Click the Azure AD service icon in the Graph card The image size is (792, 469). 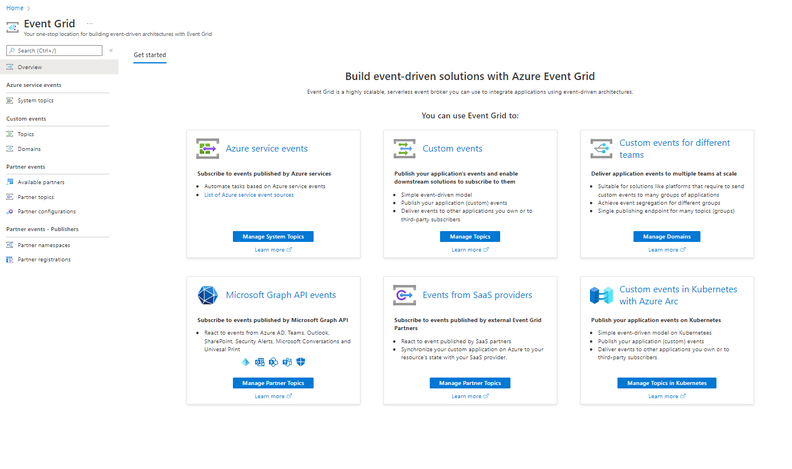[245, 362]
